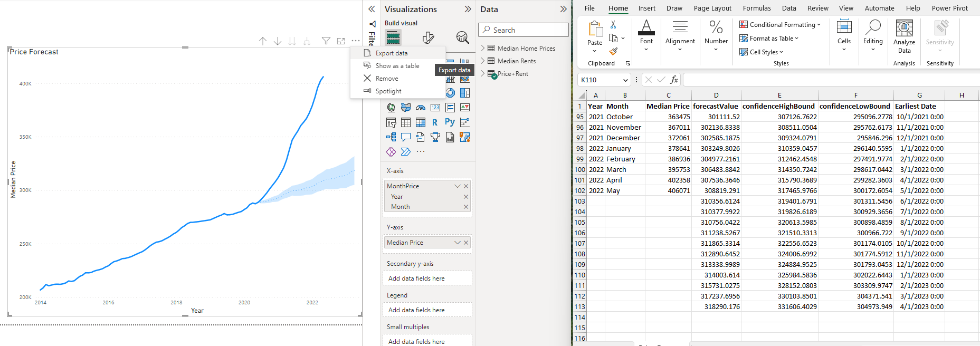980x346 pixels.
Task: Open Cell Styles dropdown
Action: click(761, 52)
